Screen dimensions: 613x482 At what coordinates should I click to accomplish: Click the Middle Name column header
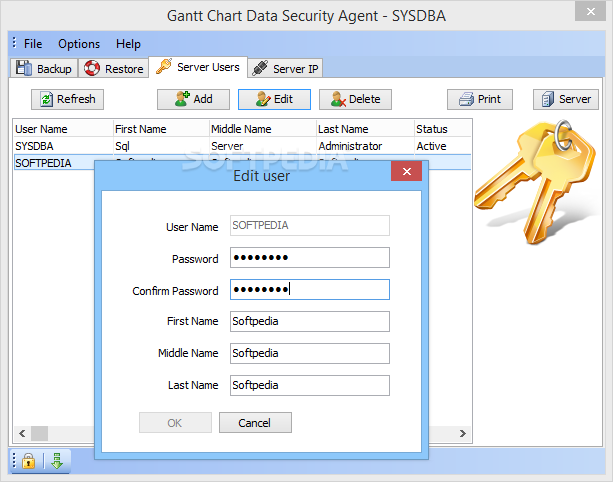(262, 129)
